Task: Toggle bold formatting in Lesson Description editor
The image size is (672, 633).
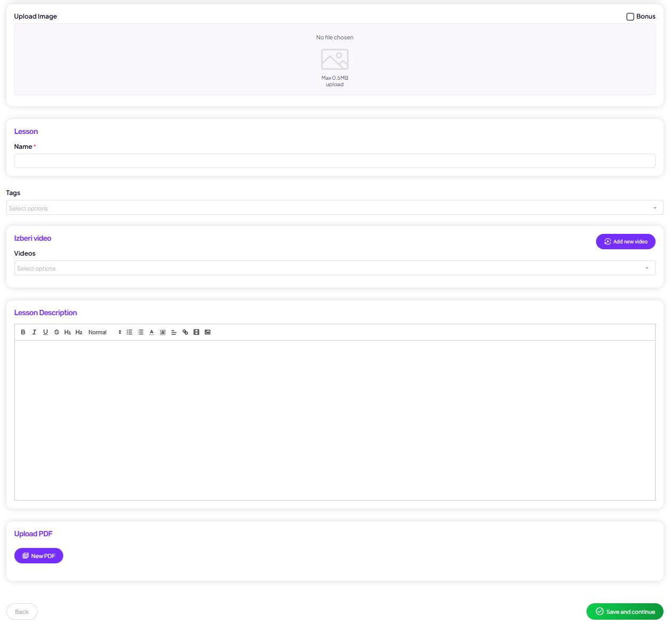Action: tap(23, 332)
